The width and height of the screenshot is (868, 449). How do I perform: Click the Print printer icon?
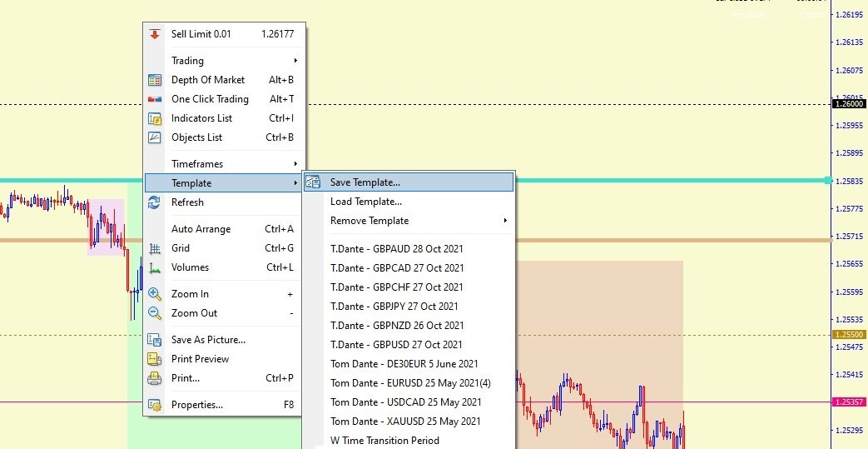click(x=155, y=378)
